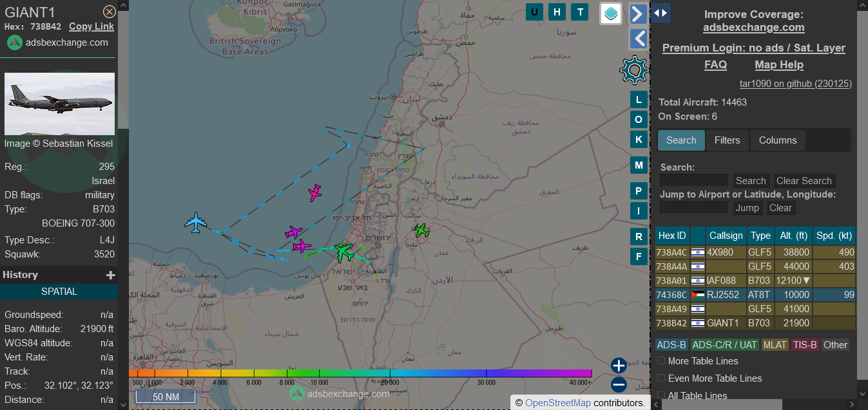Select the IAF088 aircraft row

756,281
